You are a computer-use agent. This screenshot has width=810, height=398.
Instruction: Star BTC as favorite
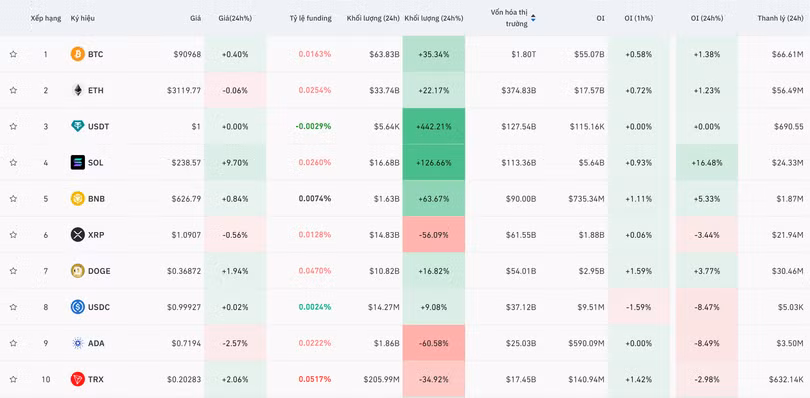click(x=13, y=54)
